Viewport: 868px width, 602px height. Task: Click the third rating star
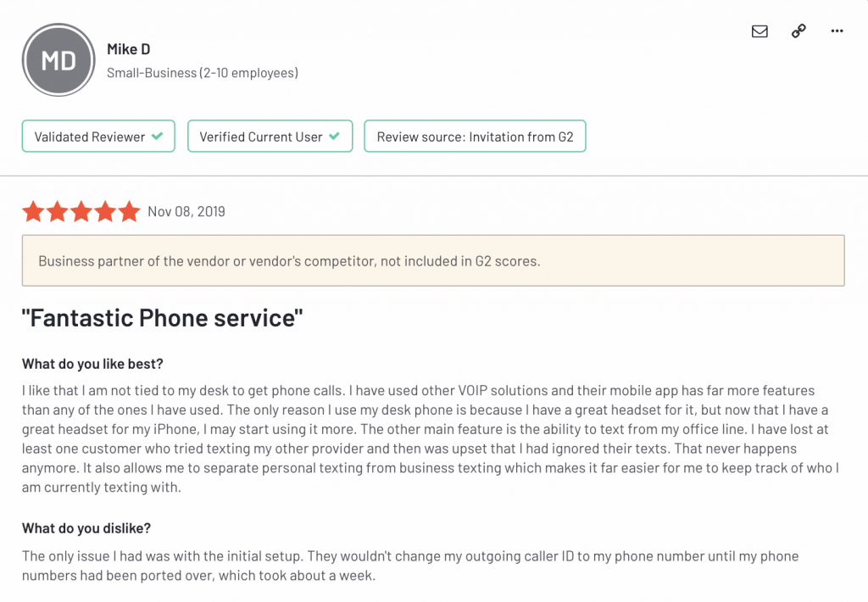81,211
